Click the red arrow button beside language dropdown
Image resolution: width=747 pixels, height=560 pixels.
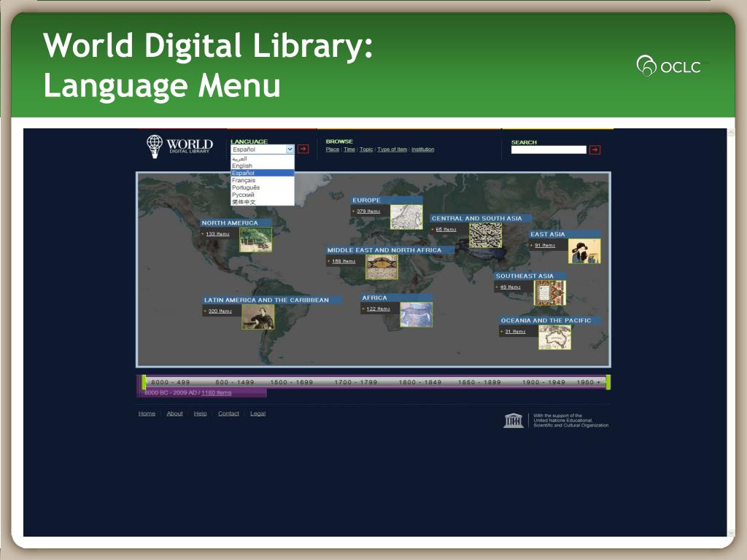tap(303, 149)
